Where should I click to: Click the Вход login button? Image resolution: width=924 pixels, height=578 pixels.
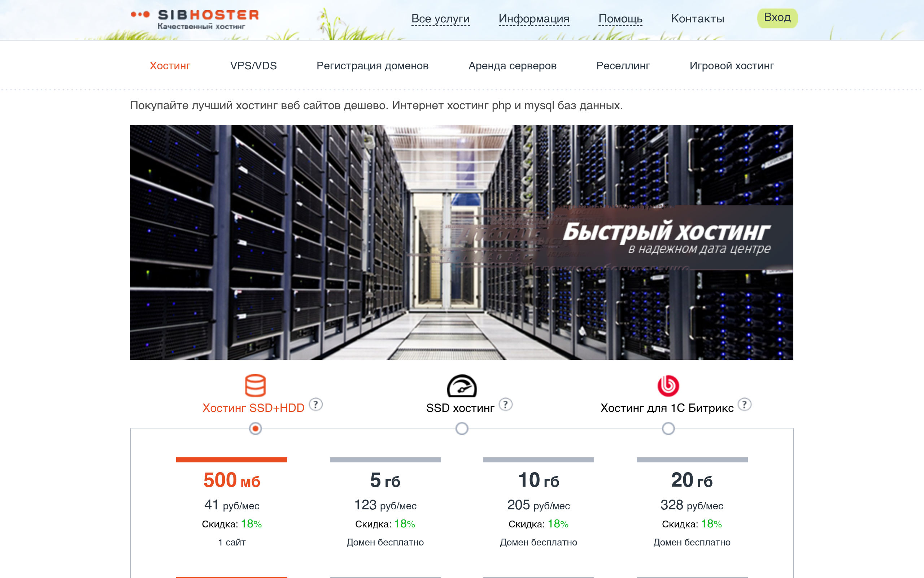tap(777, 18)
